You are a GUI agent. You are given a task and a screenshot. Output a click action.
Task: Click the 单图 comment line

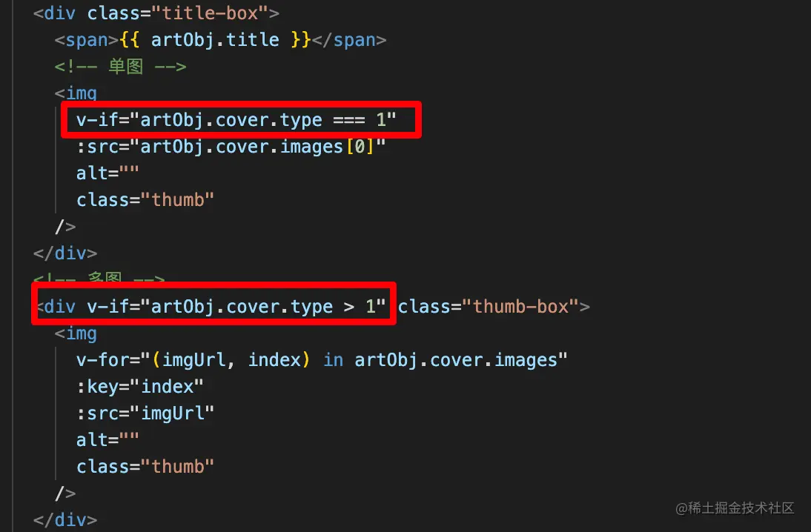point(120,67)
